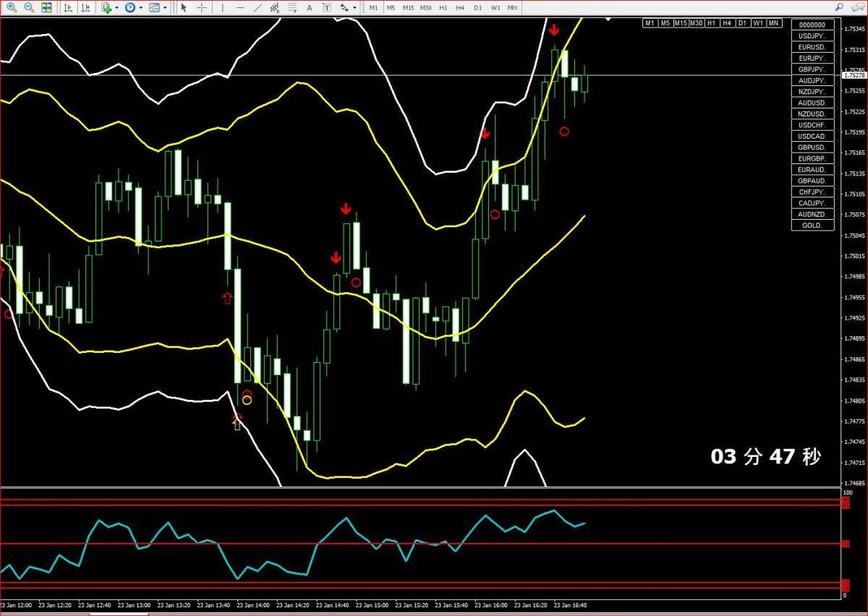Switch to H4 timeframe in the toolbar
Viewport: 868px width, 616px height.
[x=461, y=7]
